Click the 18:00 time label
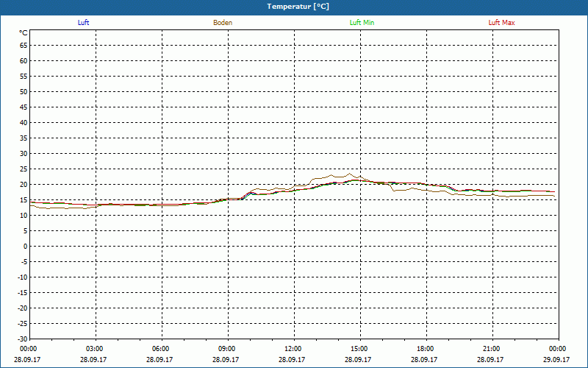This screenshot has width=588, height=368. pyautogui.click(x=426, y=349)
